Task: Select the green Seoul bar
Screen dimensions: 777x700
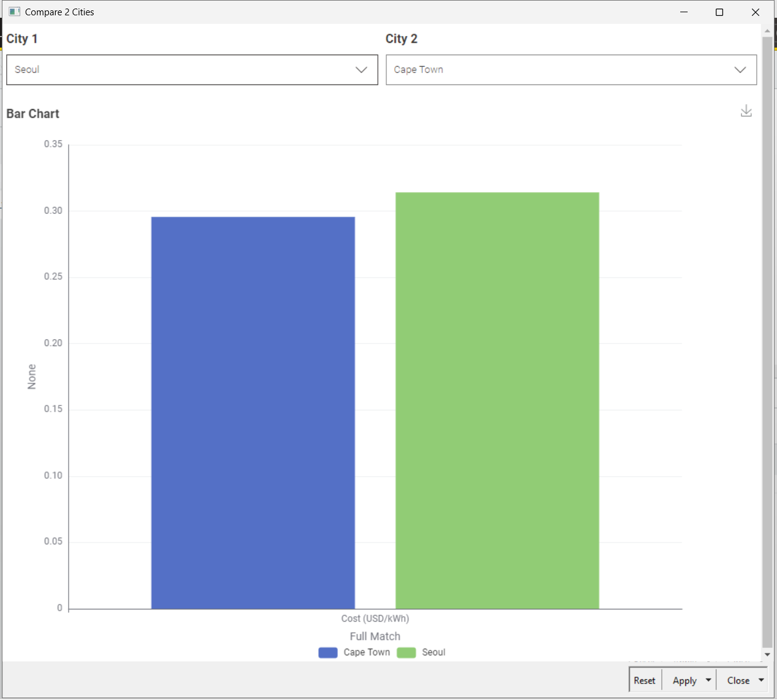Action: 497,401
